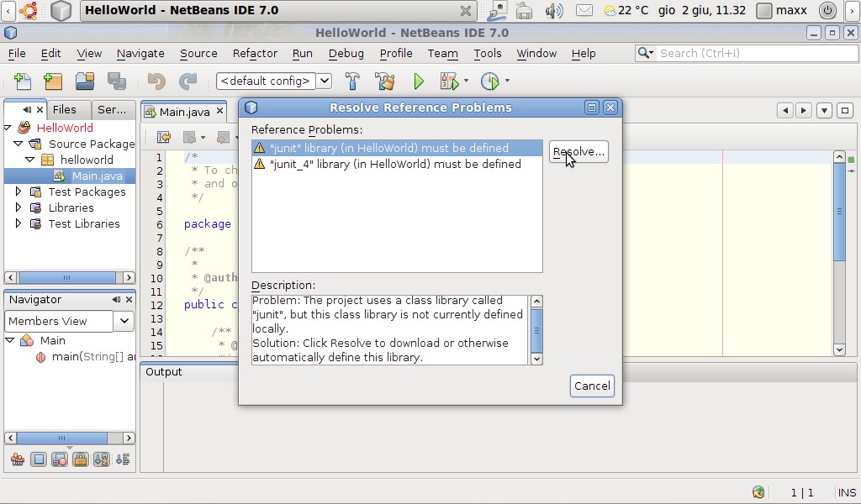Image resolution: width=861 pixels, height=504 pixels.
Task: Click the mail envelope icon in the top panel
Action: 584,10
